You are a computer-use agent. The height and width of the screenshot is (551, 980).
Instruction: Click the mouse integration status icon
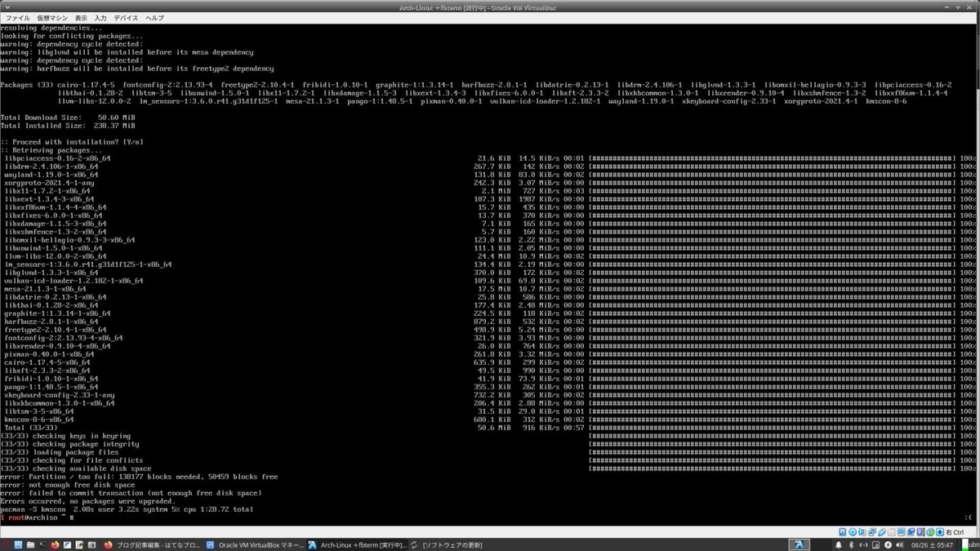pos(930,532)
